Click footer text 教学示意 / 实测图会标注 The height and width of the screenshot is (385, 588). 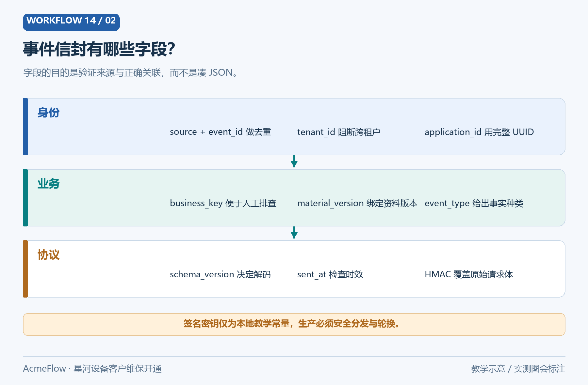[x=518, y=369]
